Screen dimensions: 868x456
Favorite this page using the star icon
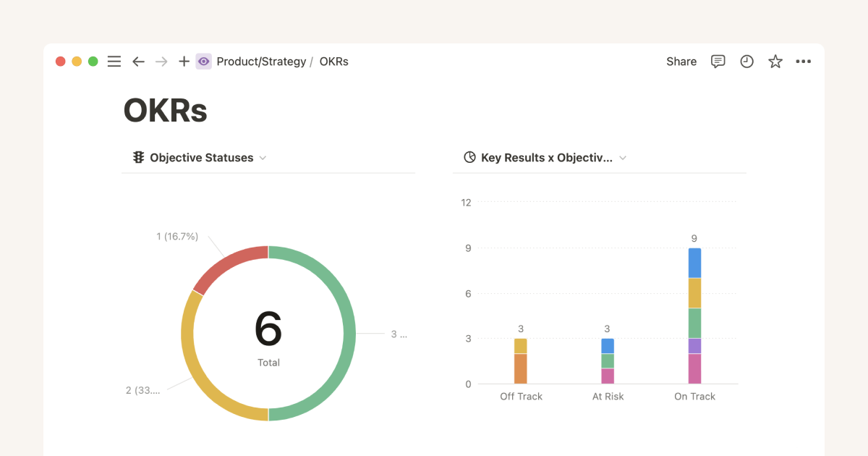775,62
